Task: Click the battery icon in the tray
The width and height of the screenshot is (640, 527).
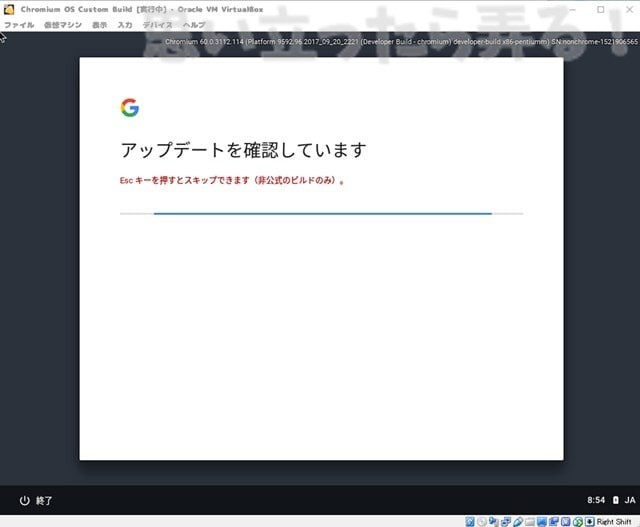Action: (616, 500)
